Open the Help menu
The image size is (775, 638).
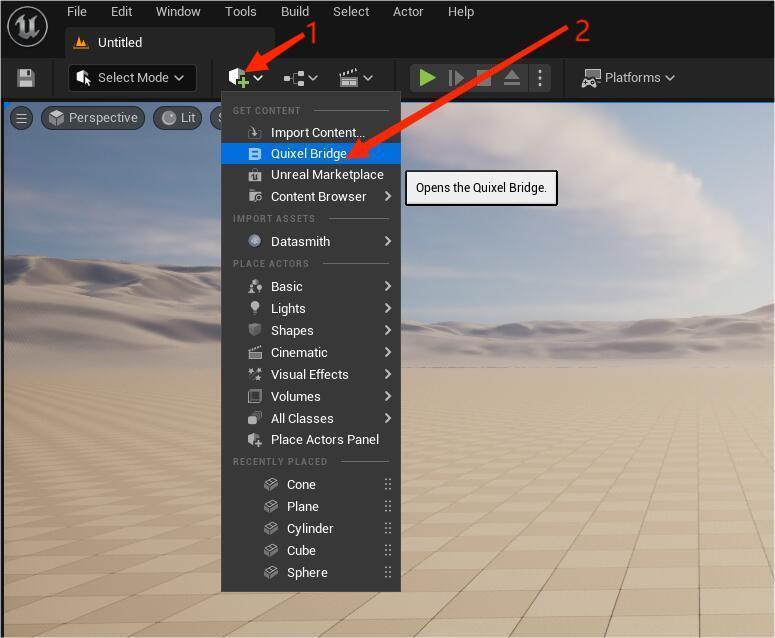(x=461, y=11)
